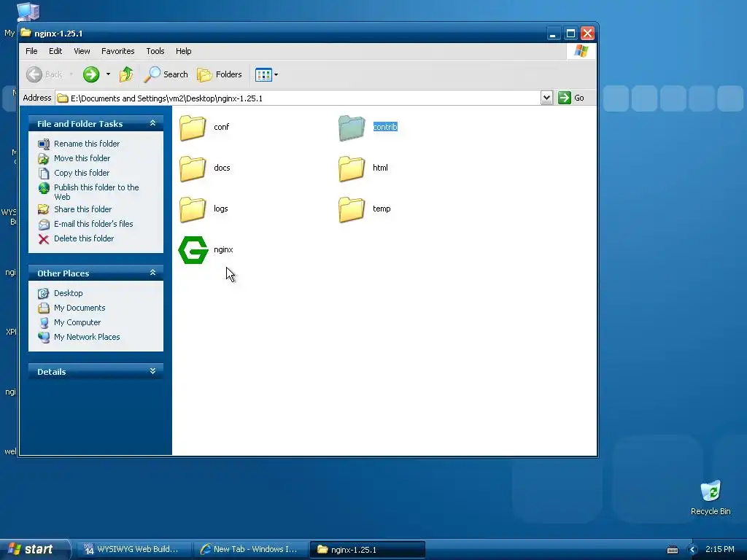The height and width of the screenshot is (560, 747).
Task: Open the Forward history dropdown arrow
Action: [108, 74]
